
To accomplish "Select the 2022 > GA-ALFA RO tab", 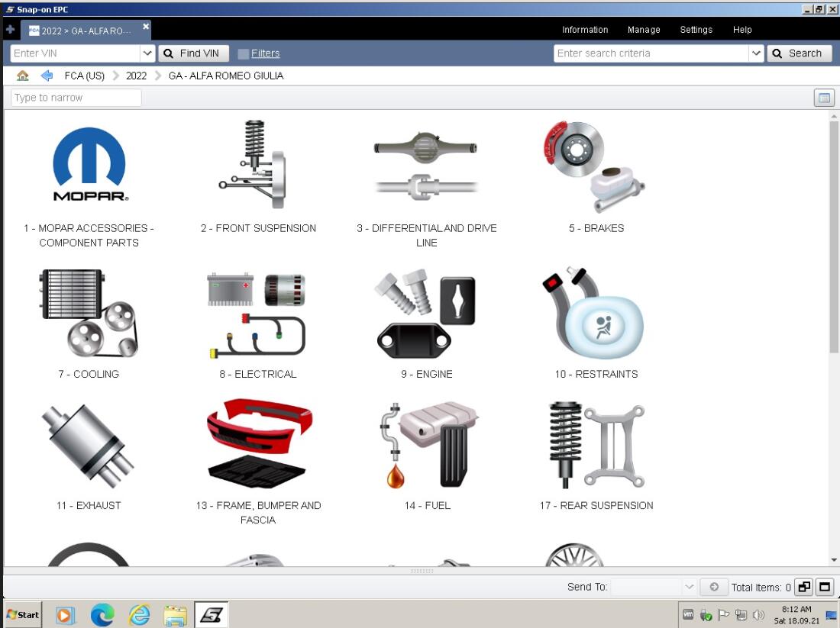I will [86, 31].
